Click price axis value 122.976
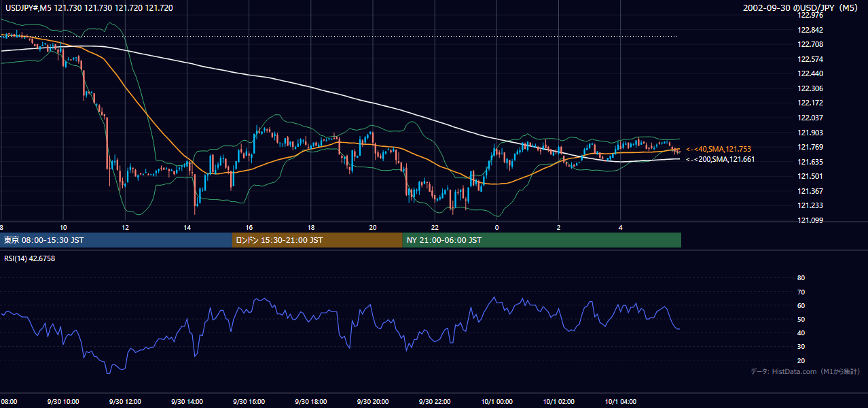Screen dimensions: 868x408 [812, 15]
